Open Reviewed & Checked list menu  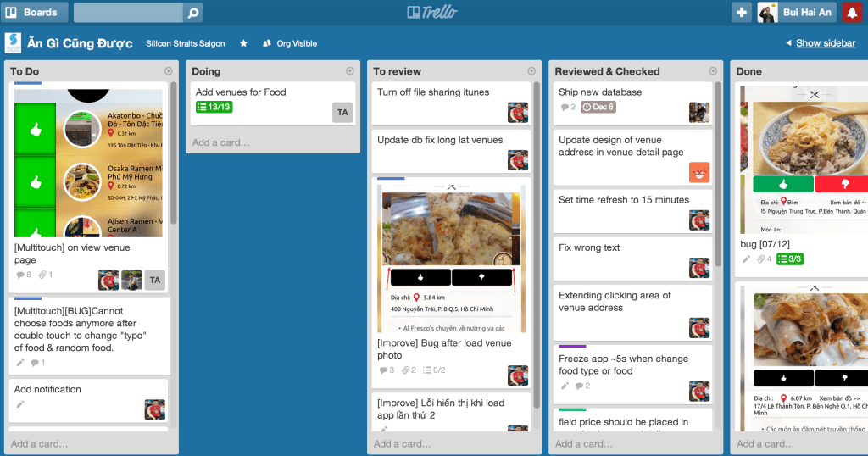(x=713, y=71)
